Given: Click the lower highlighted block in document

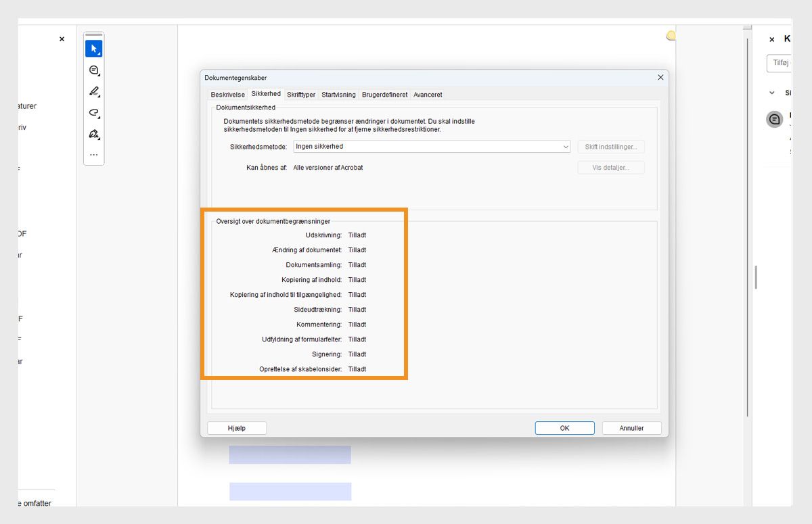Looking at the screenshot, I should [290, 492].
